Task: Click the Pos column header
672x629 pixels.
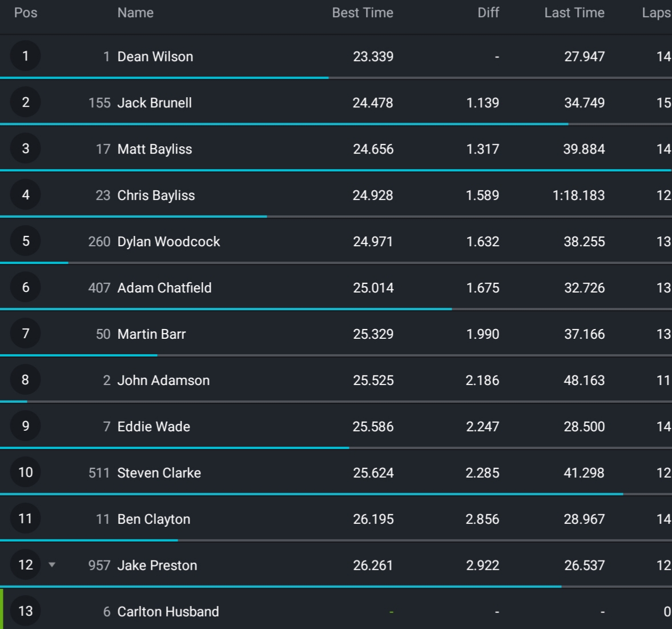Action: [x=26, y=13]
